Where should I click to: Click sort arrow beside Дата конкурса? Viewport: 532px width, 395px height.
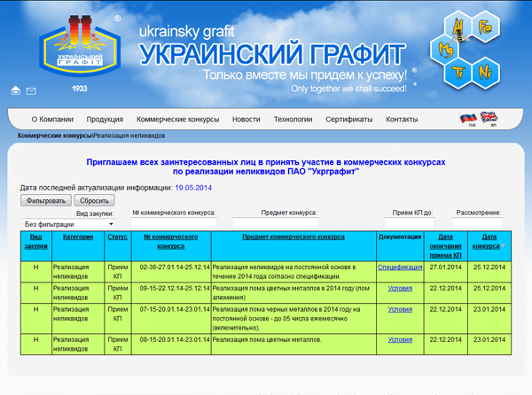pos(503,245)
